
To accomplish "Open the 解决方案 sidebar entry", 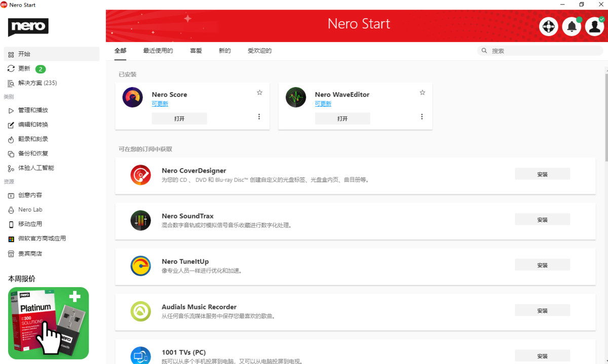I will point(35,83).
